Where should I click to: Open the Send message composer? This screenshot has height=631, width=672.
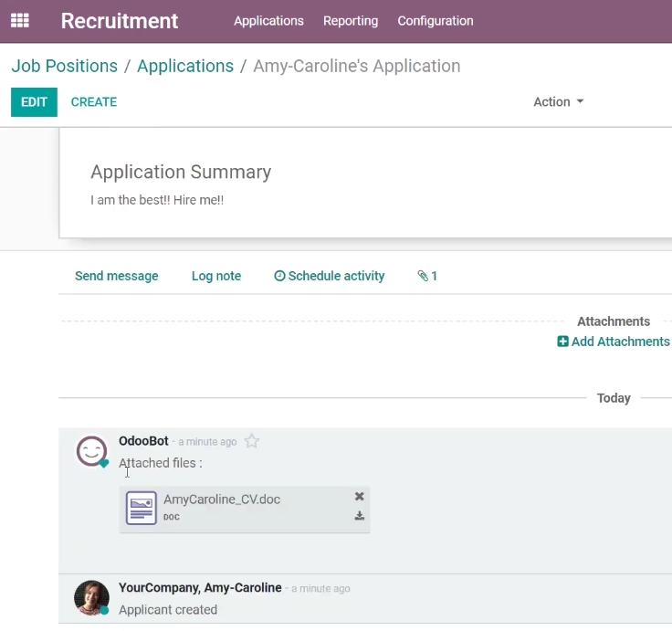[117, 276]
